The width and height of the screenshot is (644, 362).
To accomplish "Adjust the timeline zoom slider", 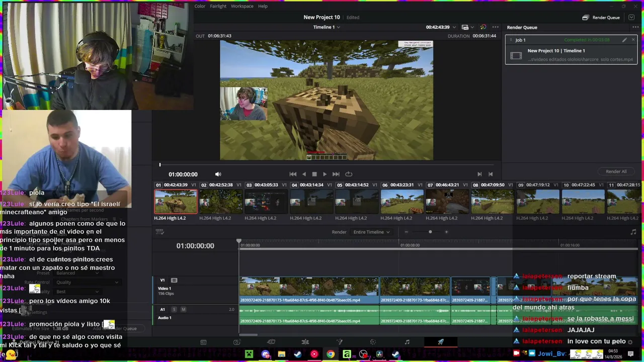I will 430,232.
